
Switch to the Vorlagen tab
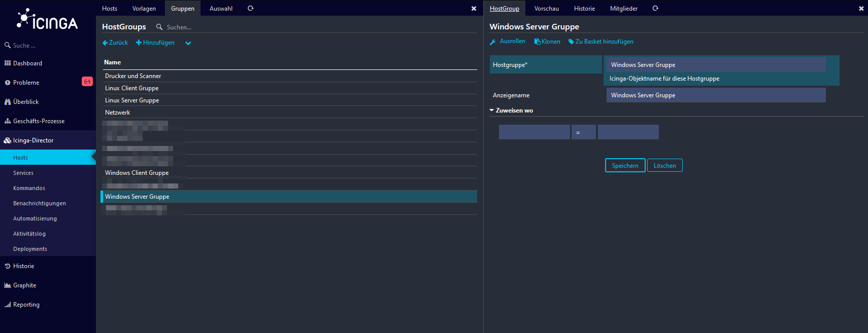point(144,9)
